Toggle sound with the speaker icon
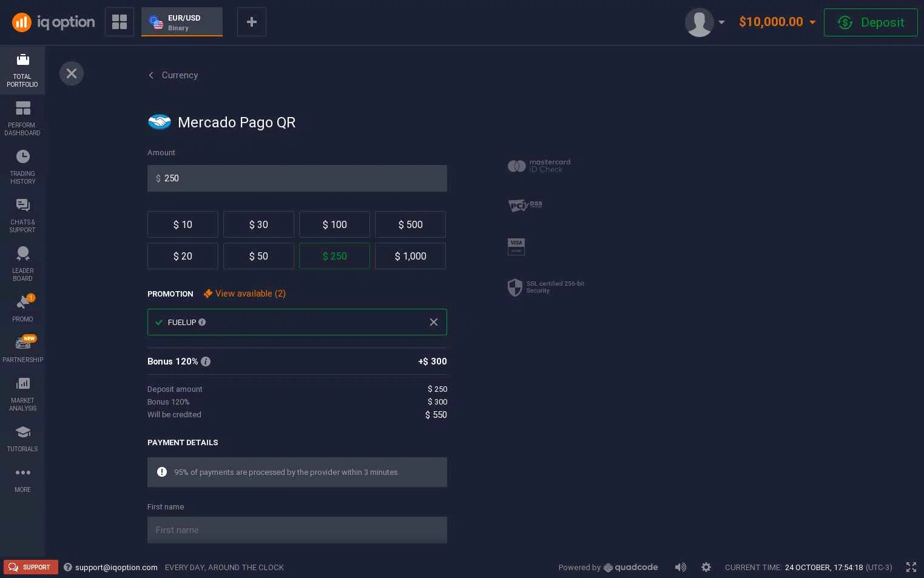This screenshot has height=578, width=924. [x=680, y=567]
